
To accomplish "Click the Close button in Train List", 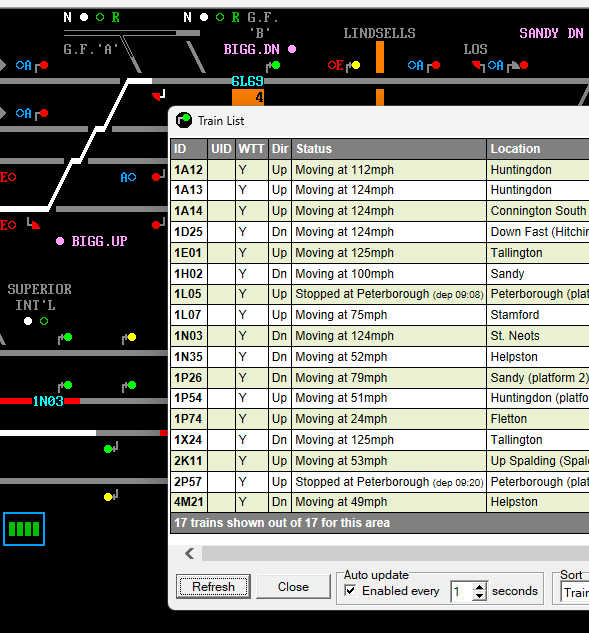I will coord(293,587).
